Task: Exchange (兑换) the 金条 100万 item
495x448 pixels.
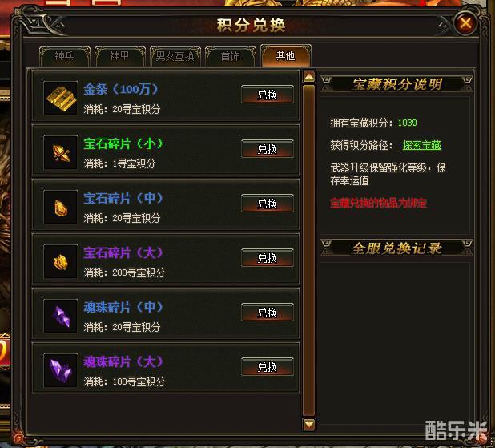Action: [268, 95]
